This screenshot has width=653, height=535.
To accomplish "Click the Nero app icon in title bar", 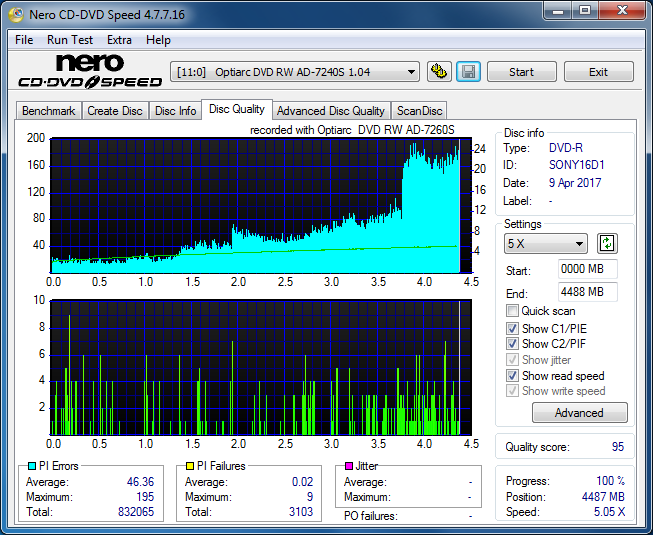I will (x=16, y=15).
